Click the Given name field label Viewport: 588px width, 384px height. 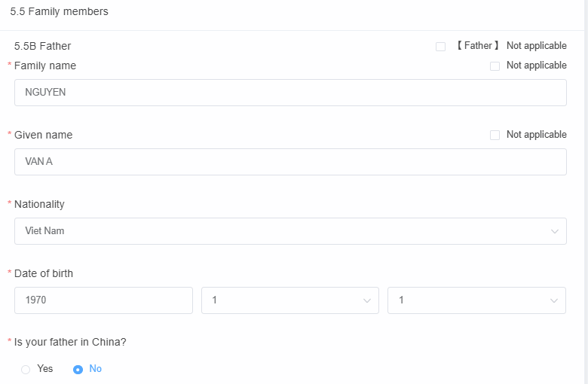[44, 136]
